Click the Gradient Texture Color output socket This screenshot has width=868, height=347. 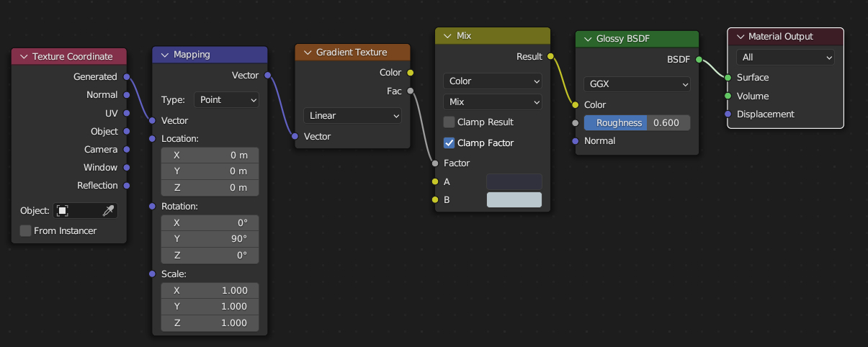coord(410,73)
